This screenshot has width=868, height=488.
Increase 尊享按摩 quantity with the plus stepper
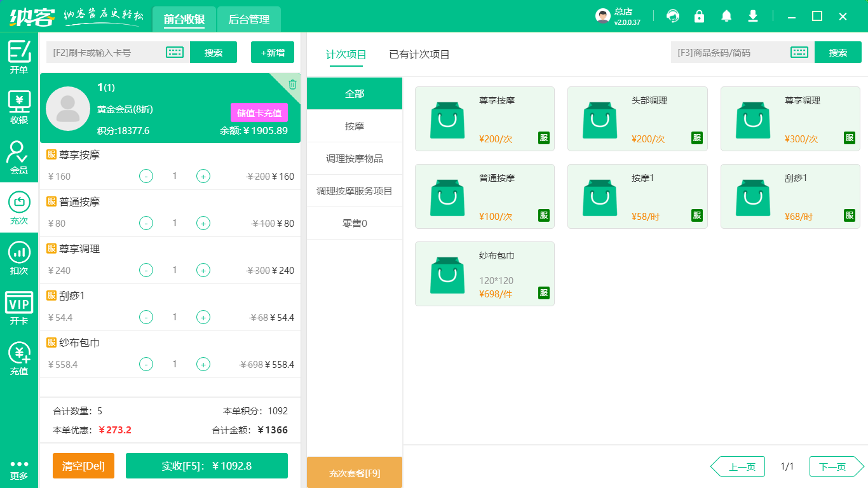203,176
